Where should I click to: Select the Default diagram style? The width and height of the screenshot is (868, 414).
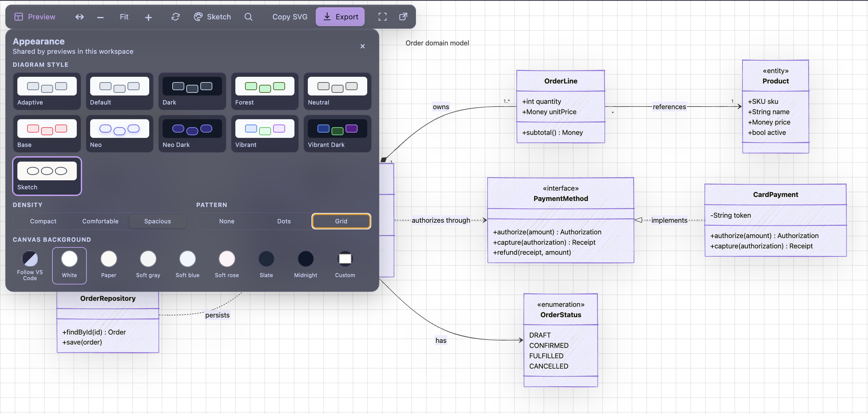(120, 91)
